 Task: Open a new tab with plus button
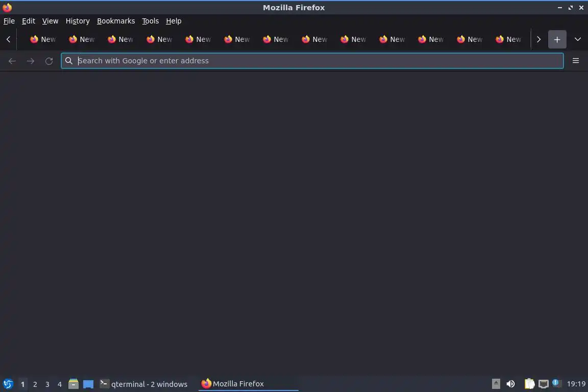point(557,39)
